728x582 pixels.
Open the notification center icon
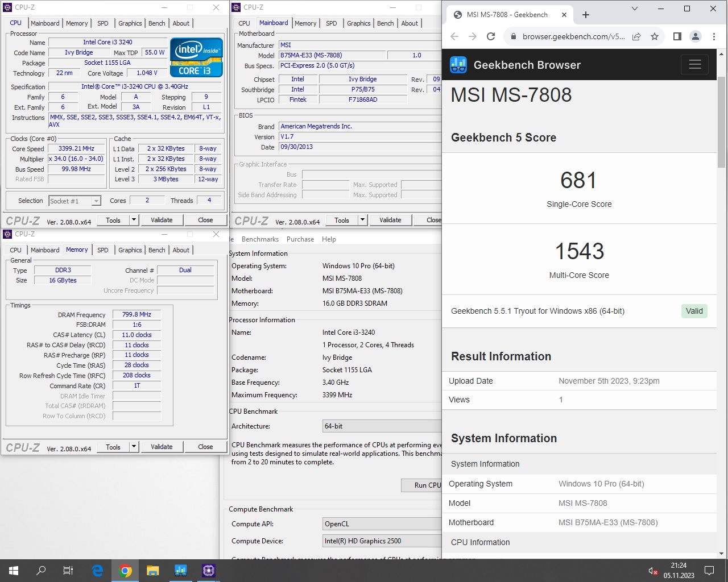point(709,571)
